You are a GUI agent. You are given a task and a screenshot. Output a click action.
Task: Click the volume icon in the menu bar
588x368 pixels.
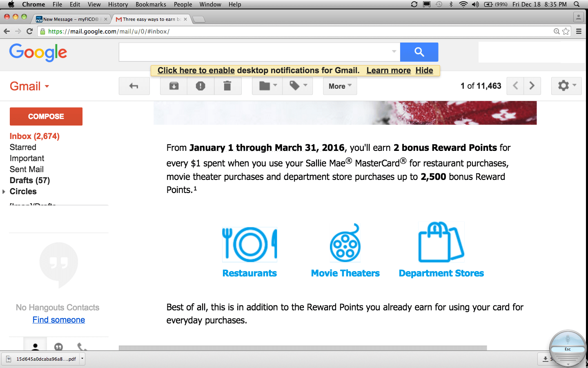tap(475, 4)
